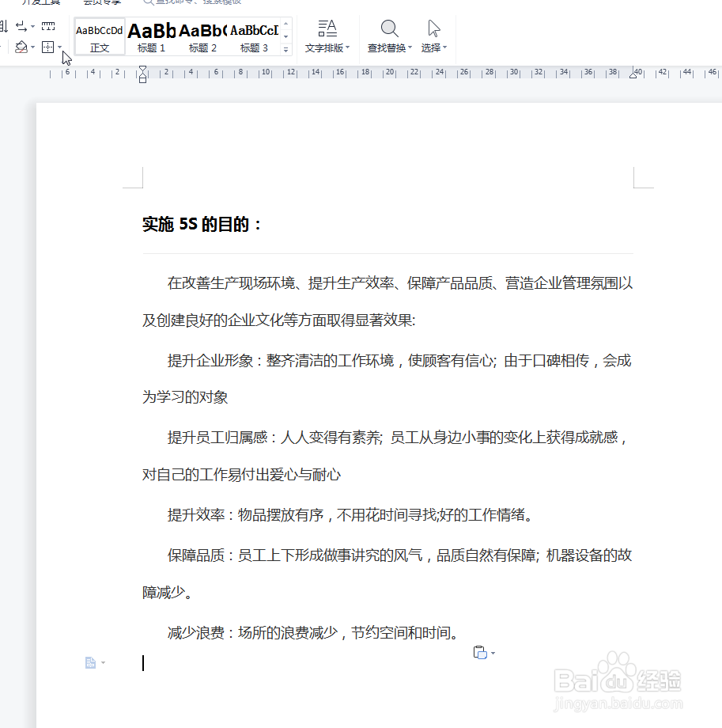This screenshot has width=722, height=728.
Task: Click the text 提升效率
Action: (x=196, y=515)
